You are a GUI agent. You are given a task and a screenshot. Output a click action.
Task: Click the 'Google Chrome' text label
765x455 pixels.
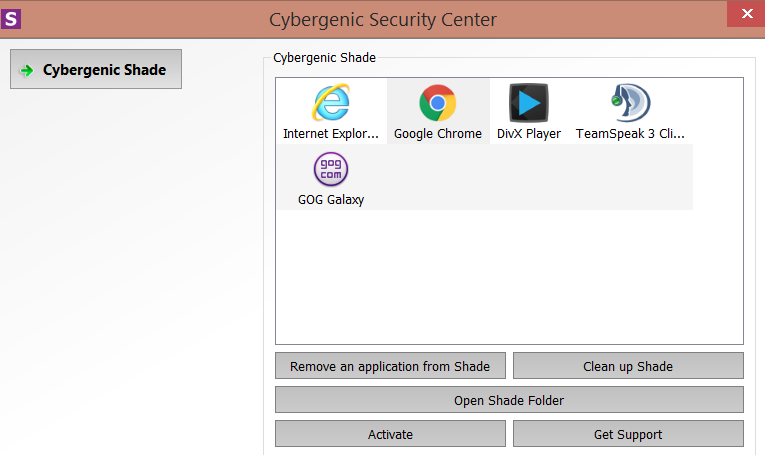(438, 134)
